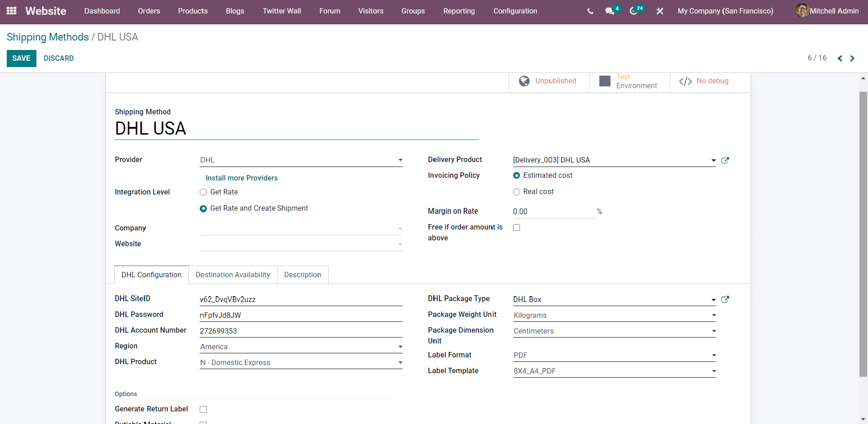
Task: Open the Blogs menu
Action: coord(235,11)
